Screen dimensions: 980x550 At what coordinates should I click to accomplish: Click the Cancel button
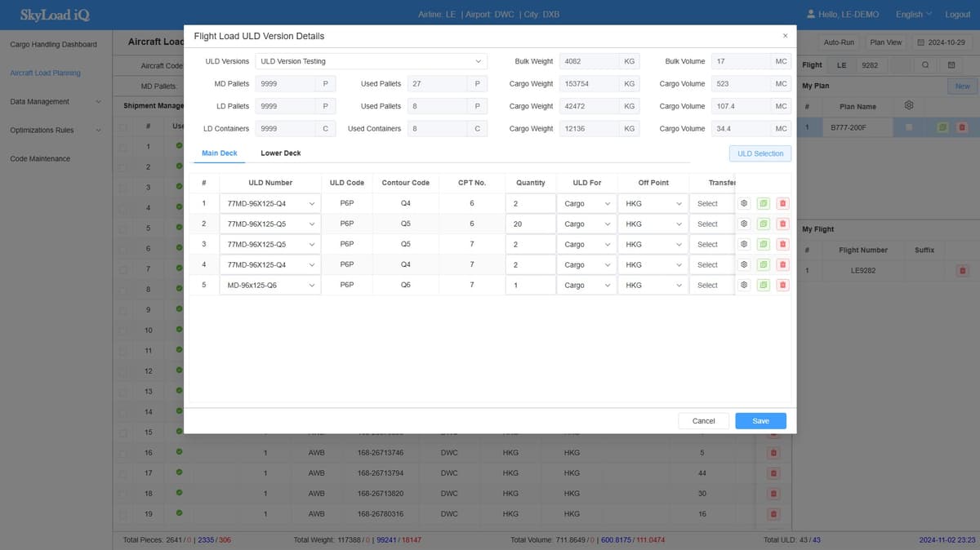[x=703, y=421]
